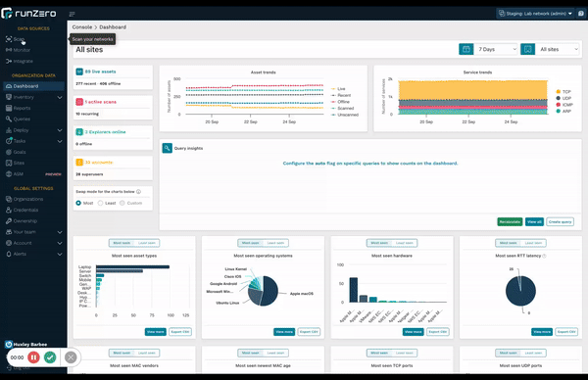
Task: Finish recording with green check button
Action: (x=50, y=357)
